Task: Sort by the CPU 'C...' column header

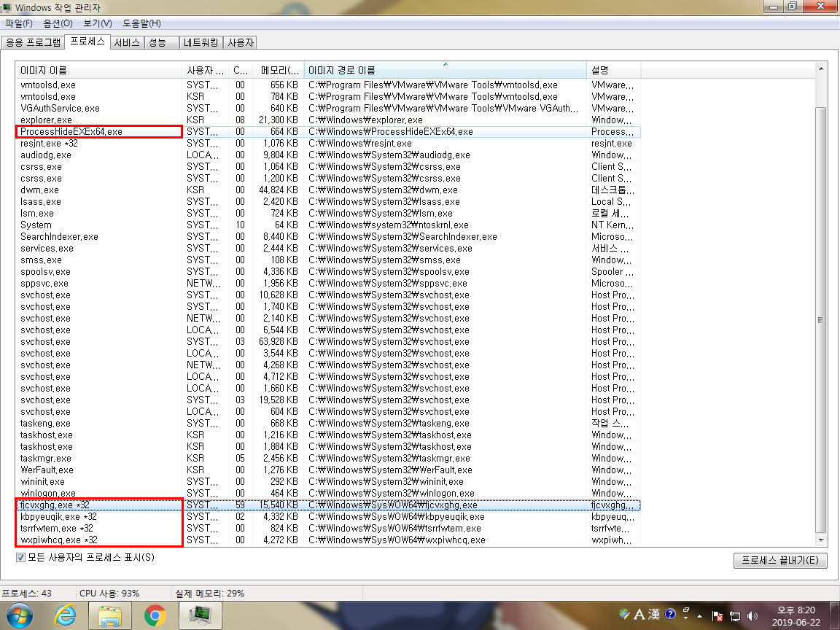Action: (241, 70)
